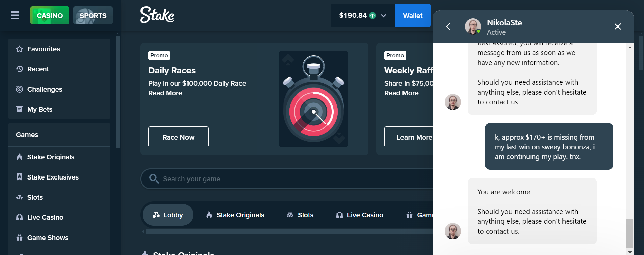This screenshot has height=255, width=644.
Task: Click the Tether currency icon
Action: tap(372, 15)
